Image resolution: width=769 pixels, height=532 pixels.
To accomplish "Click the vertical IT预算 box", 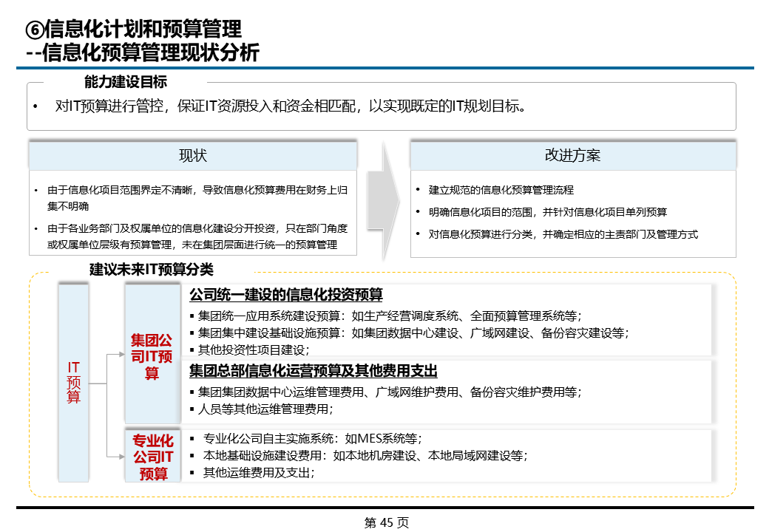I will [x=73, y=383].
